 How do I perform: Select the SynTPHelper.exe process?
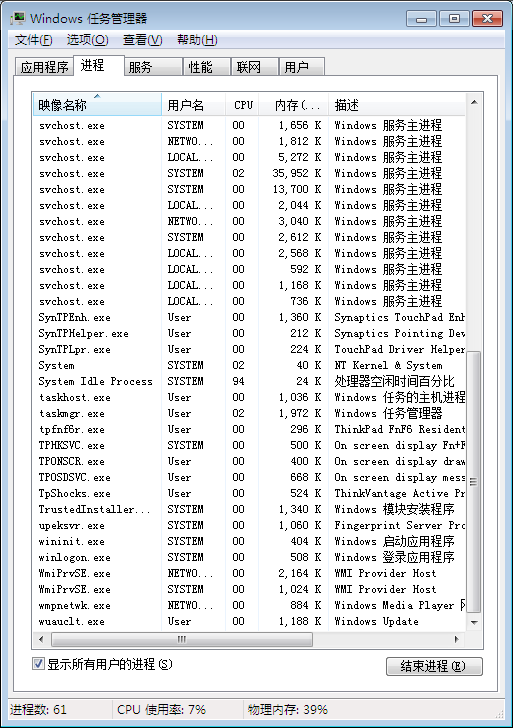[x=249, y=333]
